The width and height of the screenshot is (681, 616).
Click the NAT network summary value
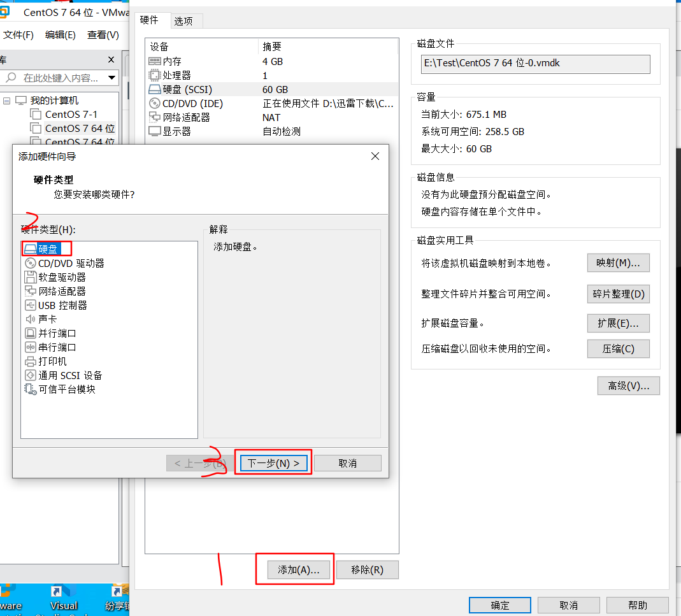[271, 117]
